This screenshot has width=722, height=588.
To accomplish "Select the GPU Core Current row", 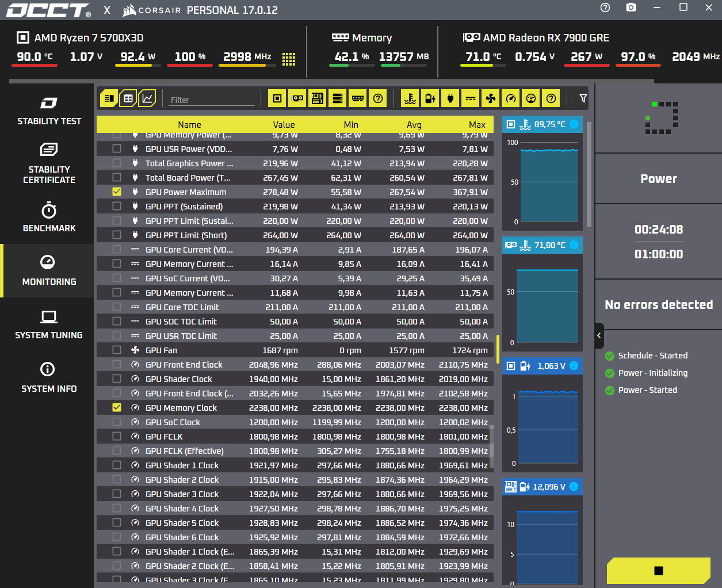I will tap(295, 249).
